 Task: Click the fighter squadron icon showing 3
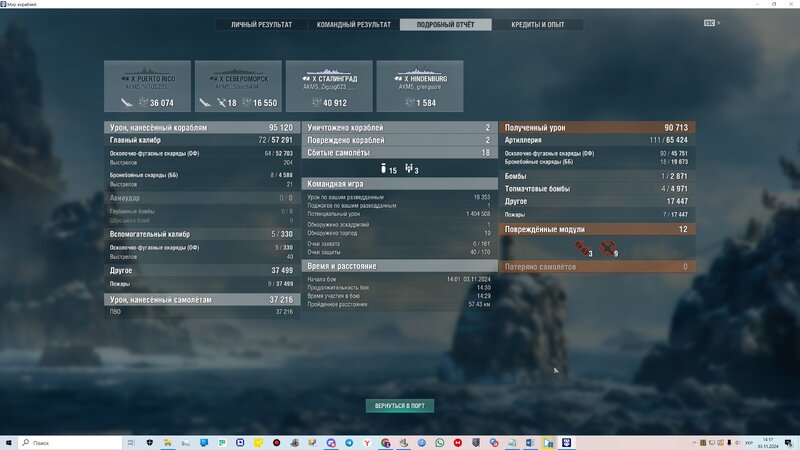pyautogui.click(x=409, y=168)
